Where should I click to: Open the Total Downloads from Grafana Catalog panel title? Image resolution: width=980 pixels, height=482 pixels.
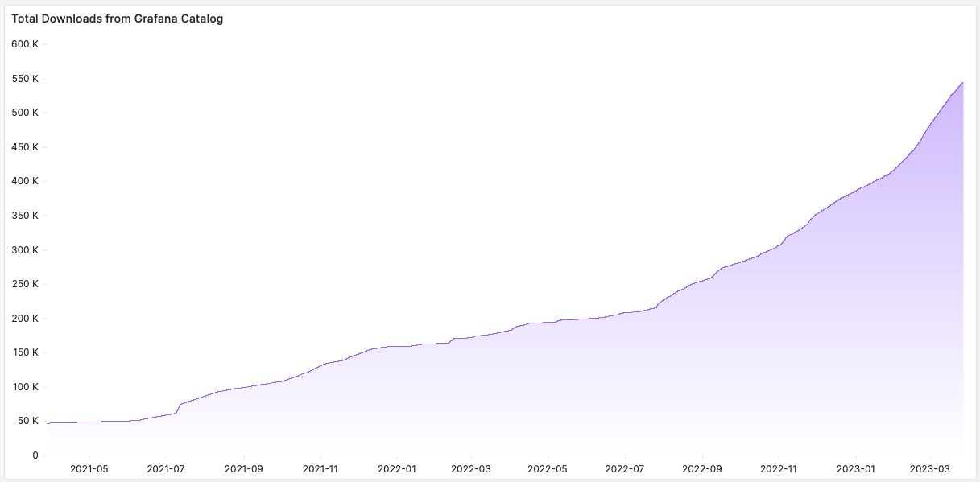point(118,19)
